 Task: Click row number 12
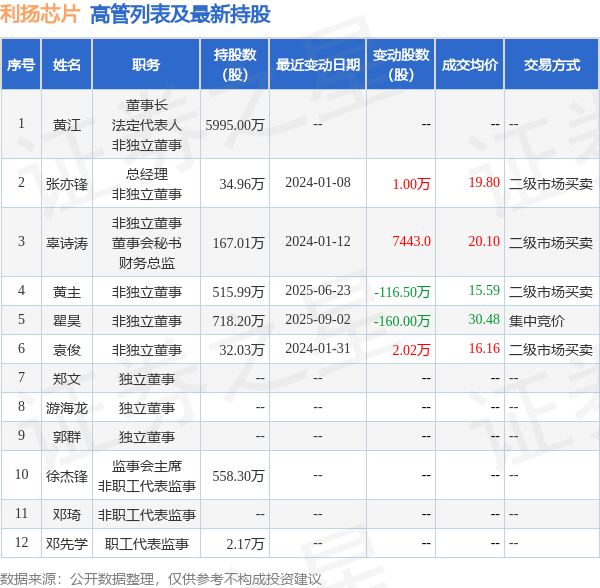[21, 542]
